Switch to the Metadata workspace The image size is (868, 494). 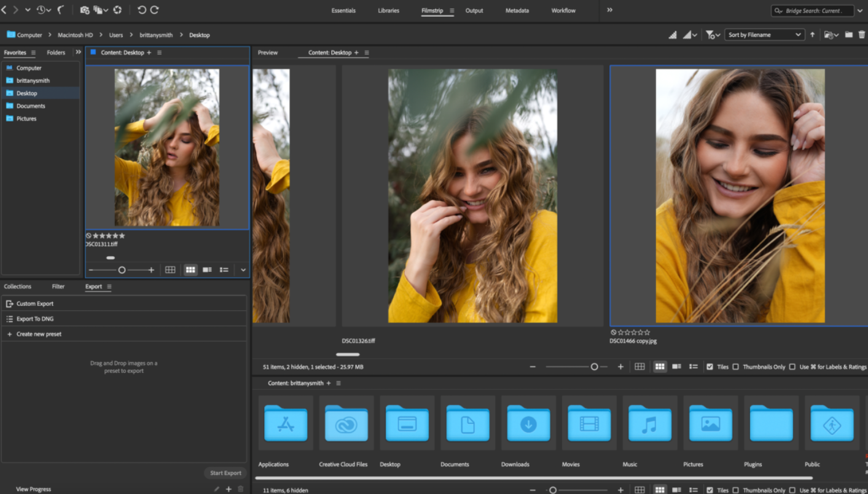click(517, 10)
